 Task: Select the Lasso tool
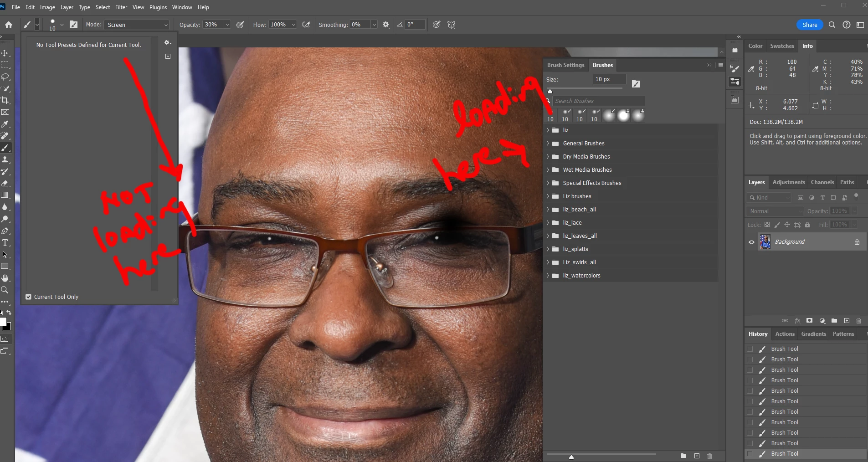5,77
